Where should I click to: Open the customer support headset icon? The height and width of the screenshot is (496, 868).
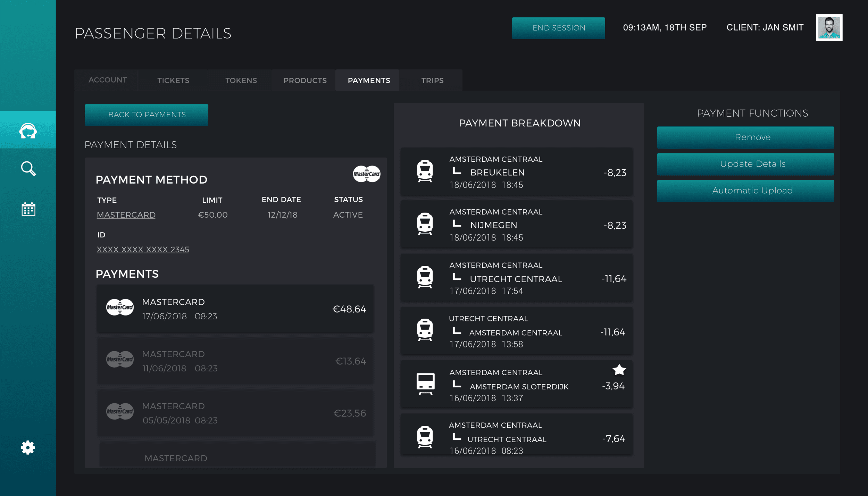(x=28, y=131)
